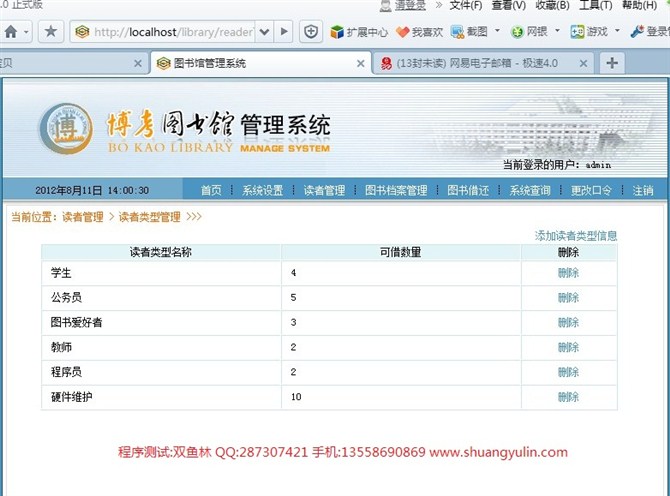Delete the 硬件维护 reader type
The height and width of the screenshot is (496, 670).
pos(568,397)
